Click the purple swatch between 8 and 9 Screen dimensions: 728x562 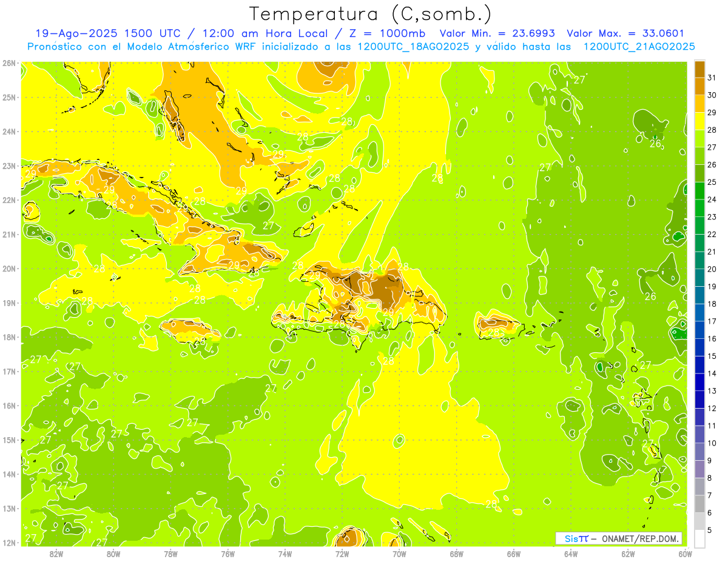[699, 469]
